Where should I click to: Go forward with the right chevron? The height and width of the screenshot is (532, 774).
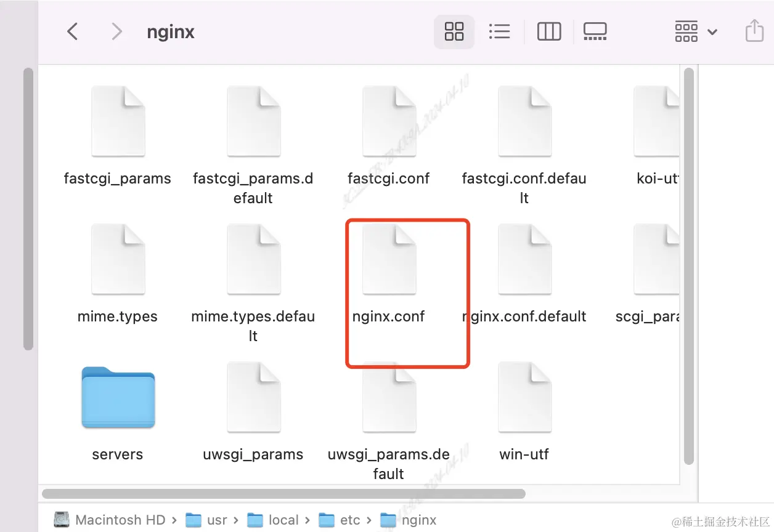[116, 31]
